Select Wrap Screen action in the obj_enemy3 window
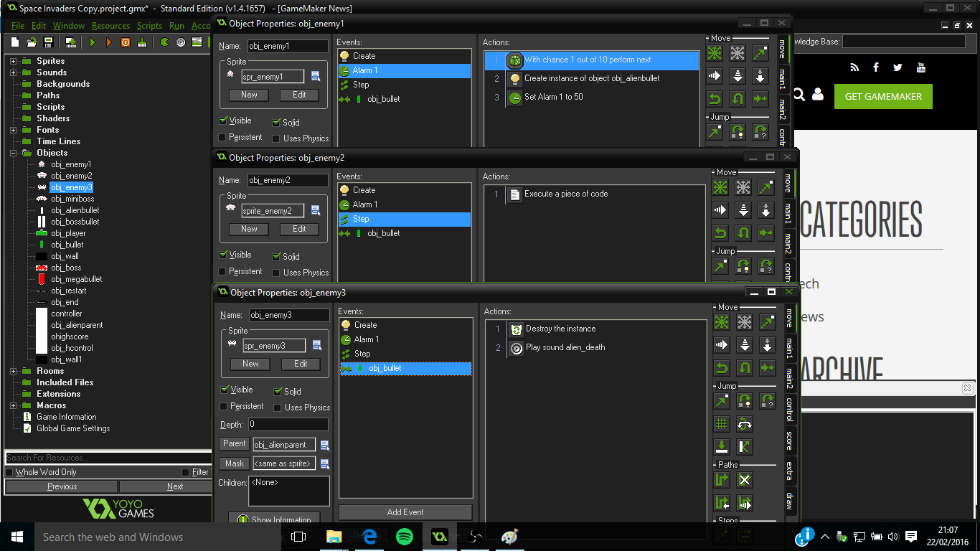 pos(745,424)
